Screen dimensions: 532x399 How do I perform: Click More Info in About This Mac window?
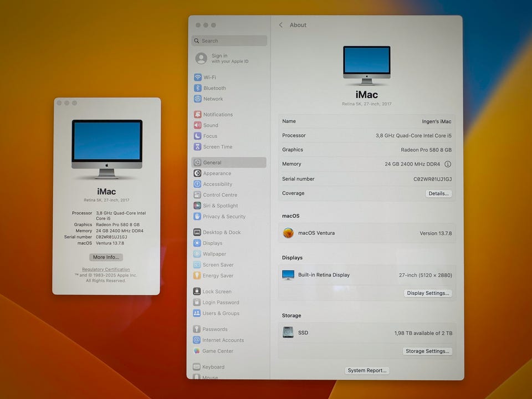tap(106, 257)
